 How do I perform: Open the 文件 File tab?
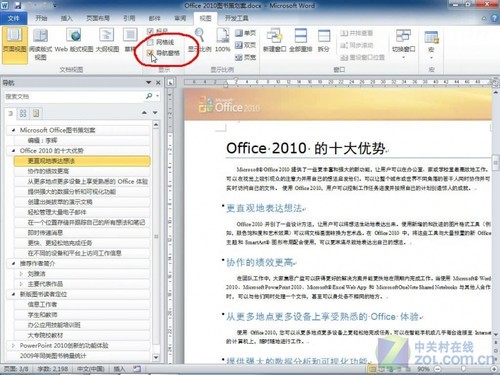coord(13,18)
